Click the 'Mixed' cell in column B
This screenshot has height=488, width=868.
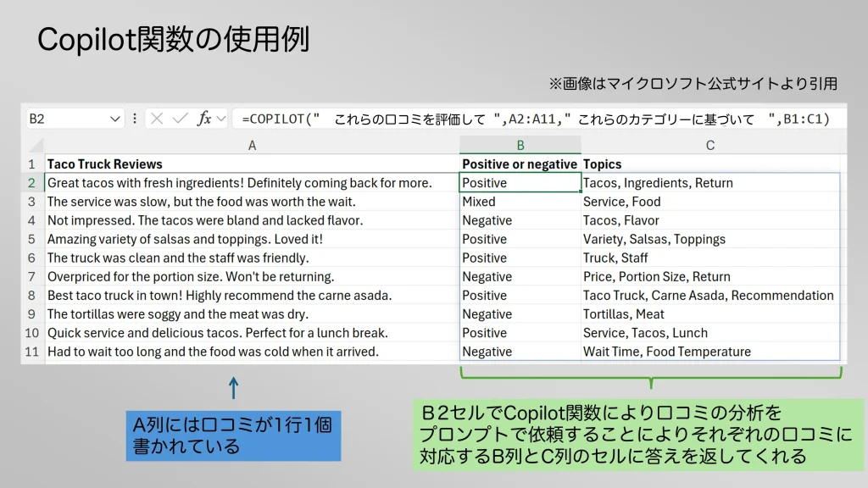pos(520,202)
